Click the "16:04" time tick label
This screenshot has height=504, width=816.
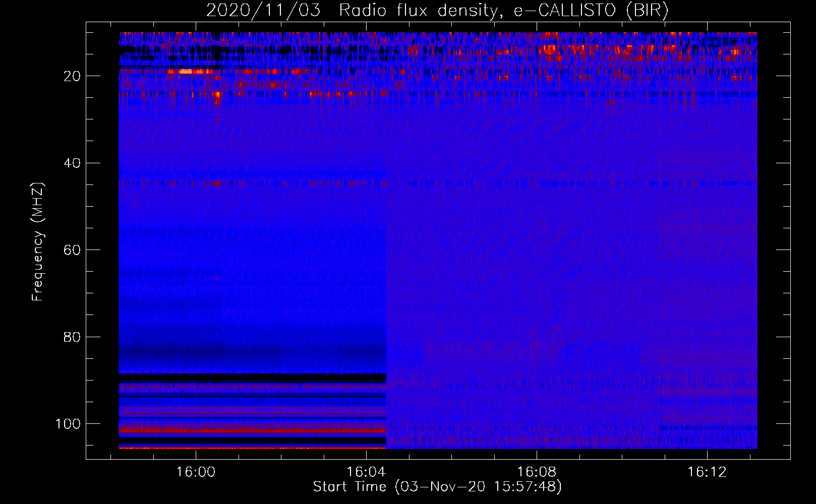(366, 472)
